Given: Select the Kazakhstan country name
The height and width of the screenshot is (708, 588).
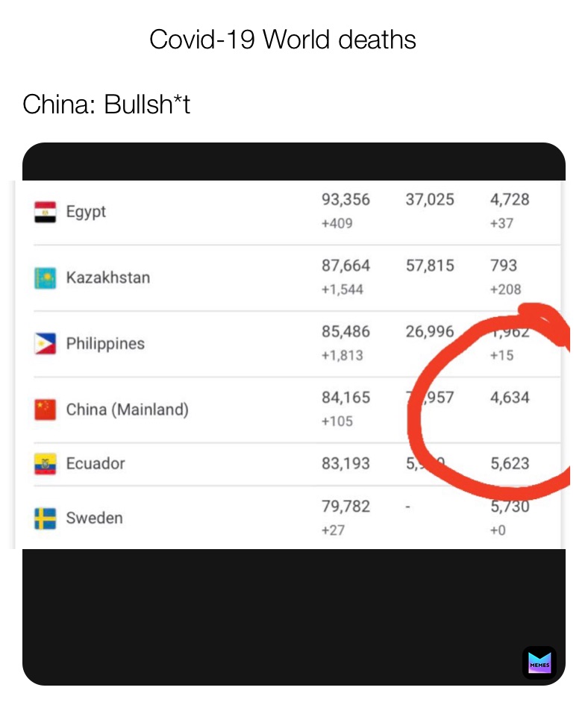Looking at the screenshot, I should pyautogui.click(x=108, y=278).
